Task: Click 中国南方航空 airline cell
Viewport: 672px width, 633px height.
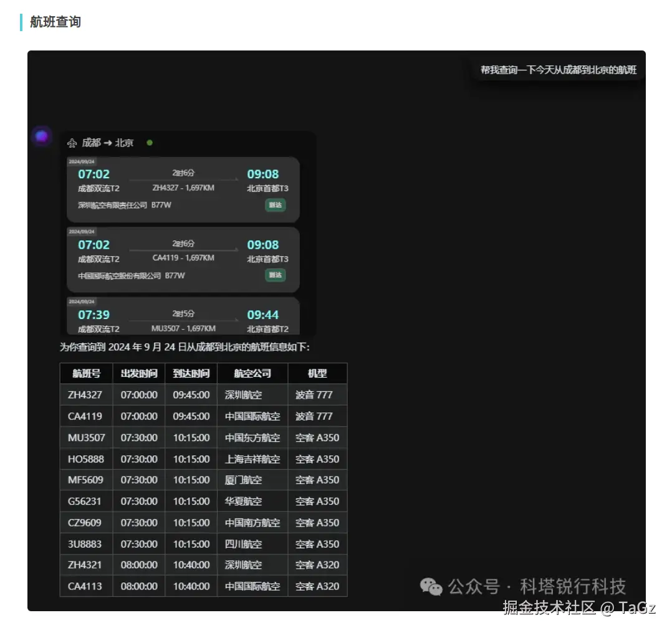Action: point(252,523)
